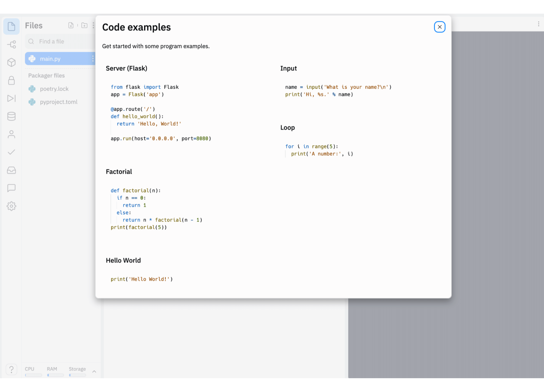Open the Debugger play-step icon
Image resolution: width=544 pixels, height=392 pixels.
tap(11, 98)
